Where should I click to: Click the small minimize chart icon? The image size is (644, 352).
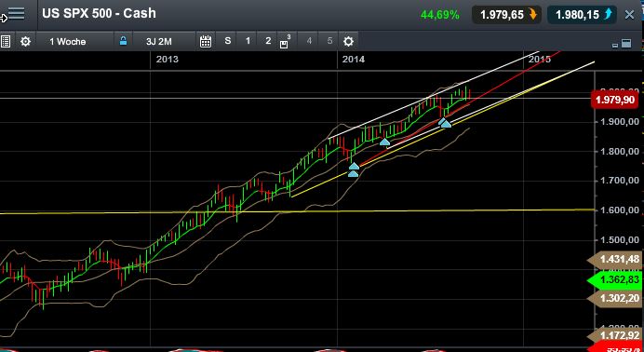[615, 46]
